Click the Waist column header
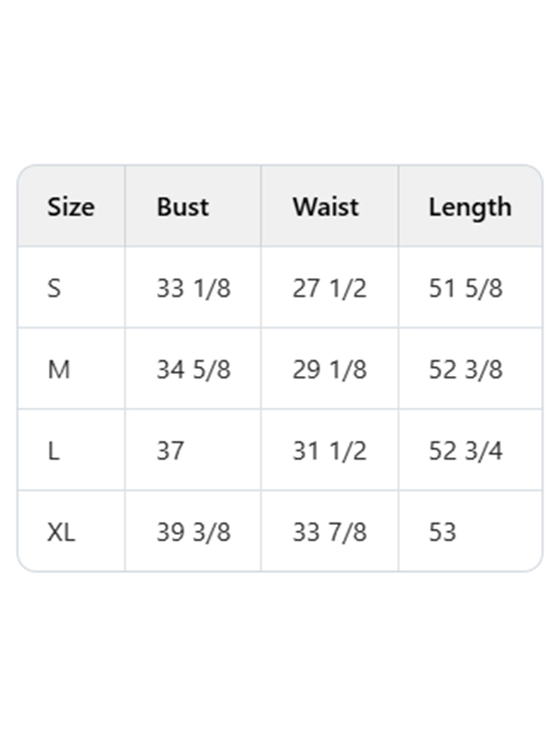560x735 pixels. [325, 207]
